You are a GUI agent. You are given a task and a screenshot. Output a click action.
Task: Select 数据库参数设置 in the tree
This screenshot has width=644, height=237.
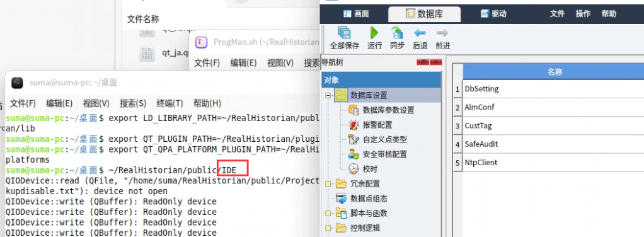coord(388,110)
